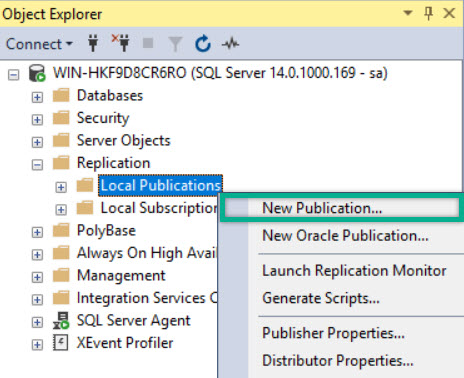Toggle the Object Explorer auto-hide pin
This screenshot has height=378, width=464.
pyautogui.click(x=429, y=13)
